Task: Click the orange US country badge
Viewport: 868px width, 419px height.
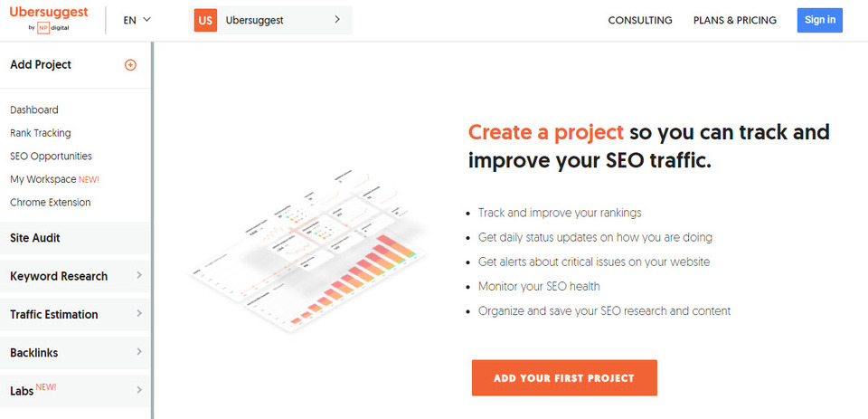Action: [x=205, y=20]
